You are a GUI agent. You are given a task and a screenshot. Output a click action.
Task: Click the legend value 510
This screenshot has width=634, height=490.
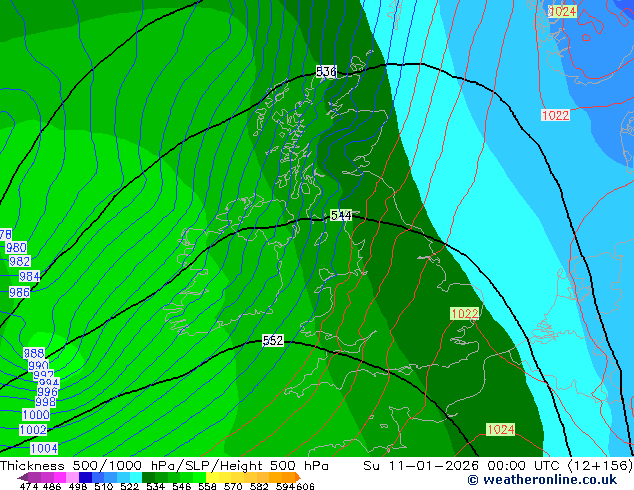(104, 486)
